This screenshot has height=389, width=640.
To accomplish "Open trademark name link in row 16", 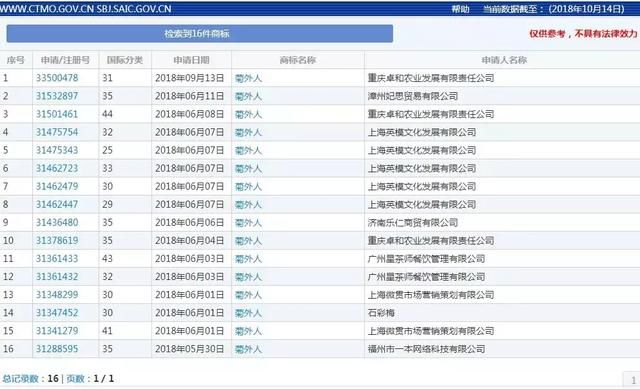I will (248, 349).
